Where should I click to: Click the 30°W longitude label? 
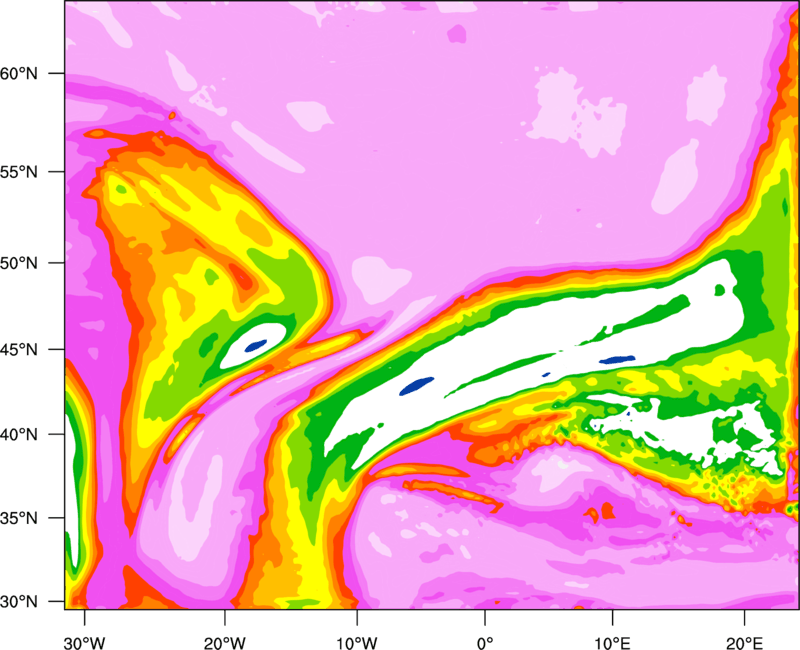point(84,643)
